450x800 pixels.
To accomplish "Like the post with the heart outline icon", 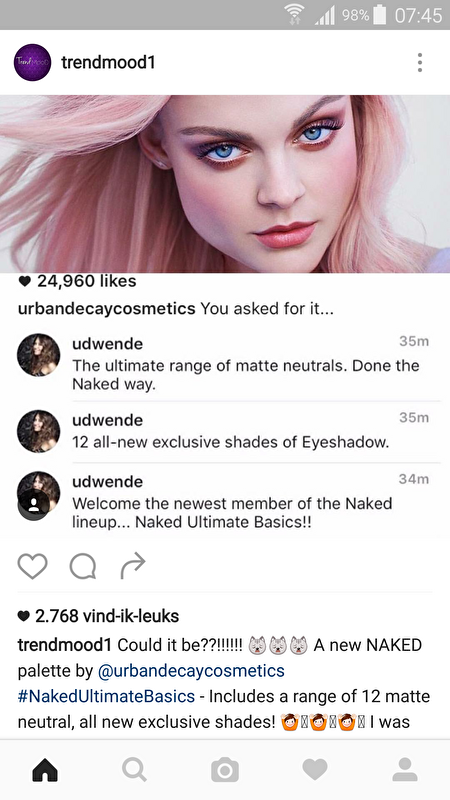I will click(x=32, y=566).
